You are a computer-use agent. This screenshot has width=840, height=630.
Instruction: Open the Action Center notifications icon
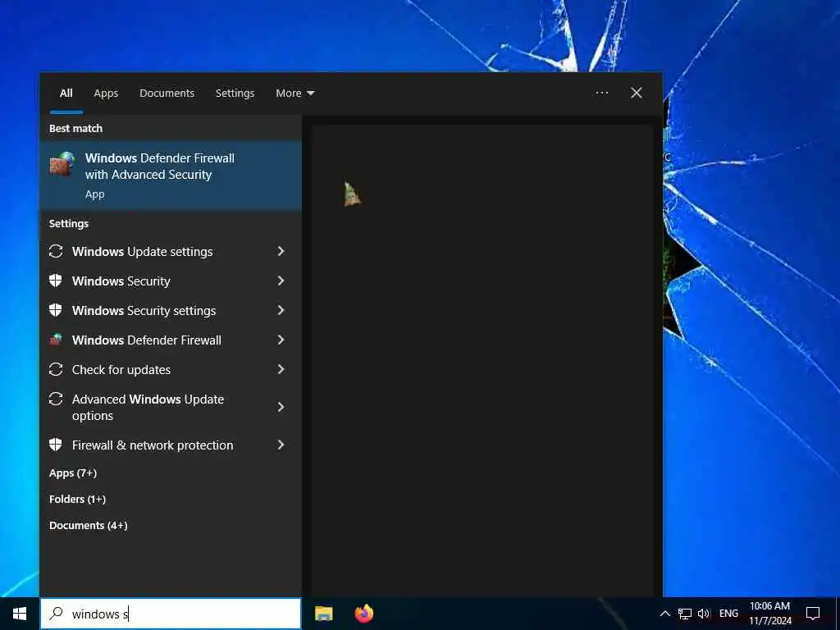[813, 614]
